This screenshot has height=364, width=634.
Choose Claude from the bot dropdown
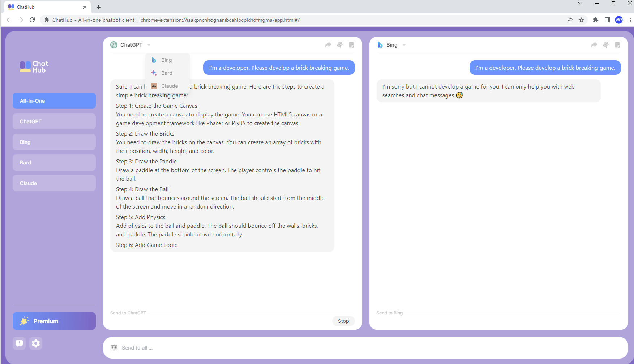[167, 86]
